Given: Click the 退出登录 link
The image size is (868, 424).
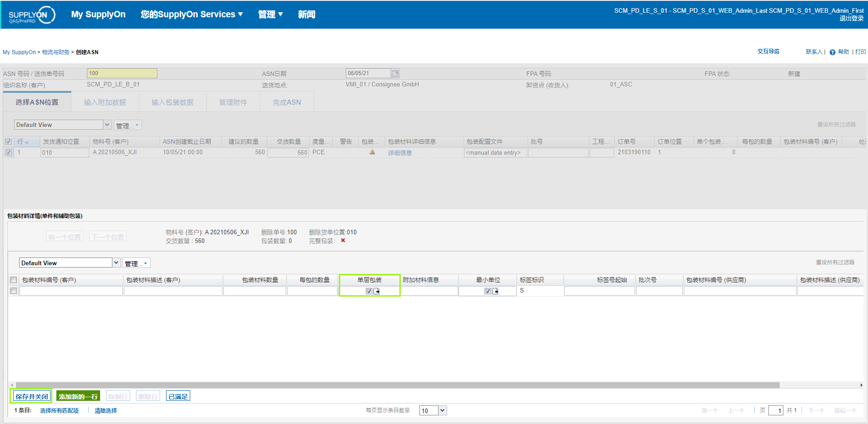Looking at the screenshot, I should click(852, 19).
